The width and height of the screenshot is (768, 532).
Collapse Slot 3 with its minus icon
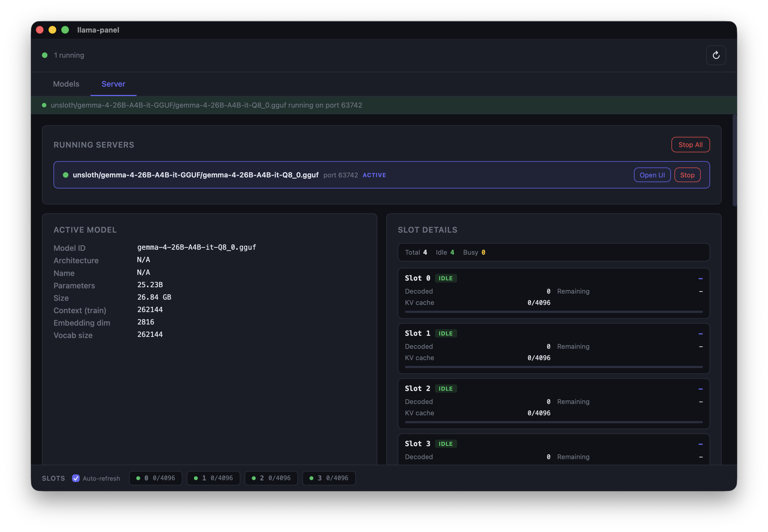pyautogui.click(x=700, y=444)
